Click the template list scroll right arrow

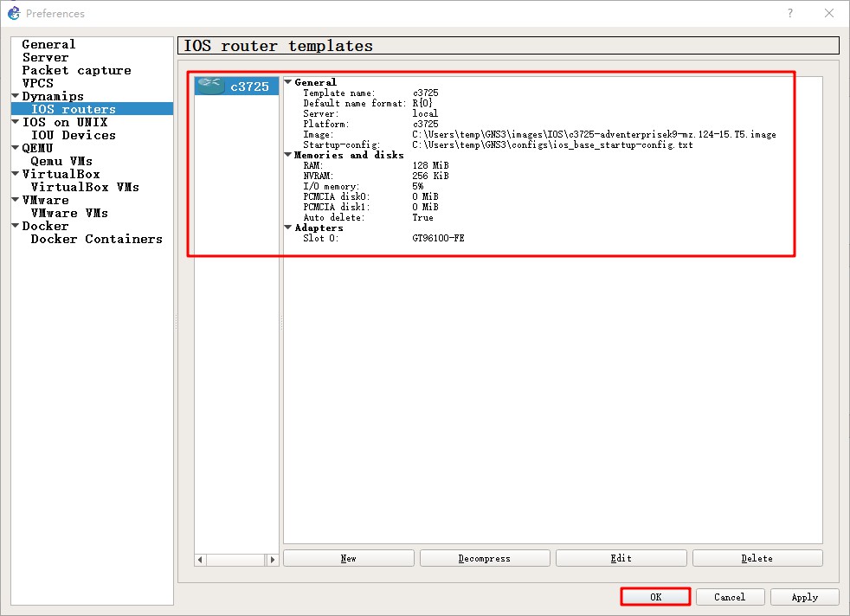[x=272, y=560]
